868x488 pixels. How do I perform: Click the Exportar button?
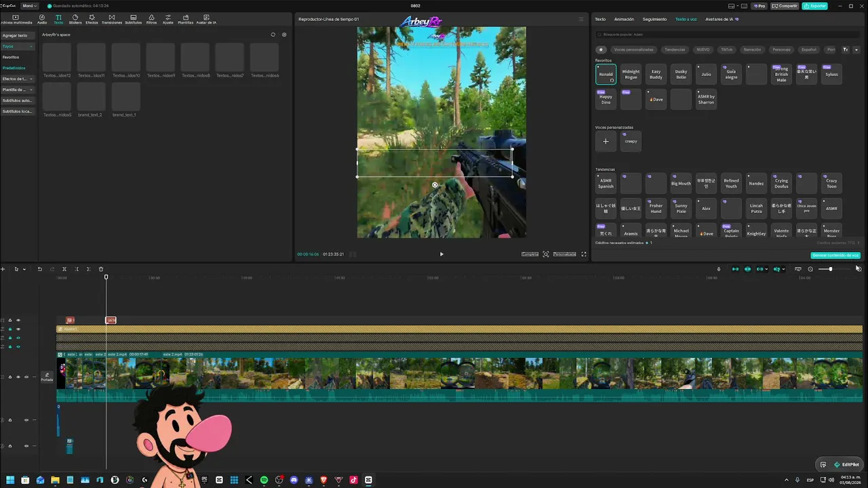pos(815,6)
